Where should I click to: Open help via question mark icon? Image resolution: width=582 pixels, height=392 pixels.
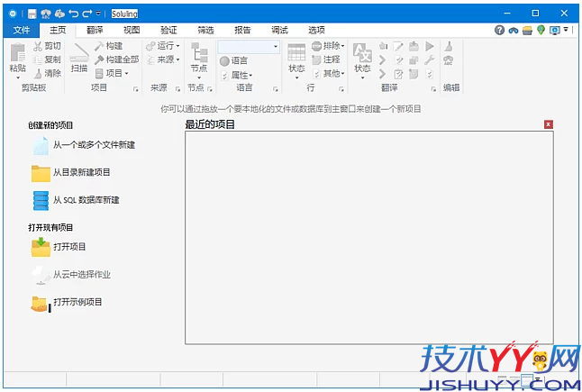point(500,30)
